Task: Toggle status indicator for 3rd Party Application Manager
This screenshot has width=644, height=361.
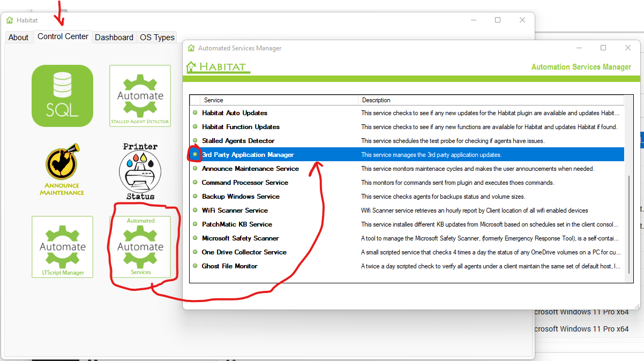Action: tap(194, 154)
